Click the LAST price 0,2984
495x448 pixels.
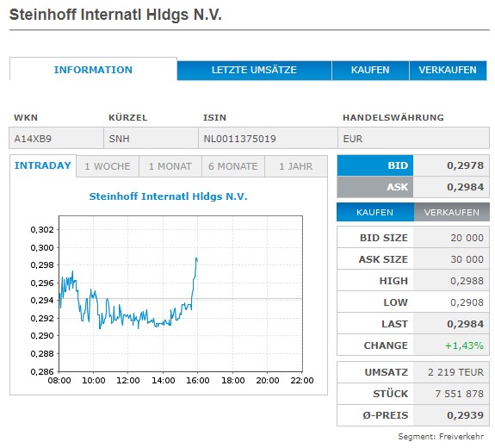point(466,324)
